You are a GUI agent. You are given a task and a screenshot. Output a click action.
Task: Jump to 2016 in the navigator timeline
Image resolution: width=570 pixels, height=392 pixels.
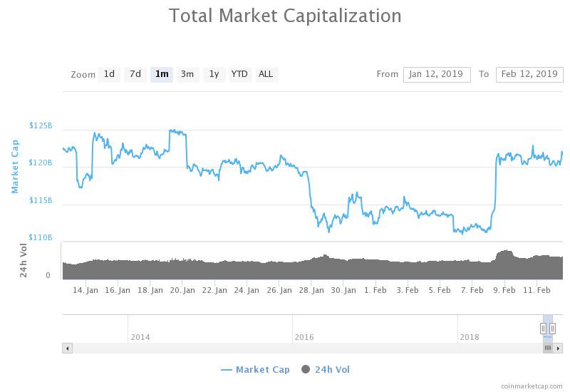point(304,337)
